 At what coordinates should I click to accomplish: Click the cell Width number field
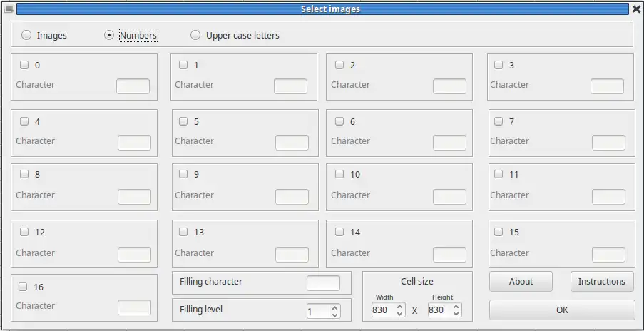click(382, 310)
